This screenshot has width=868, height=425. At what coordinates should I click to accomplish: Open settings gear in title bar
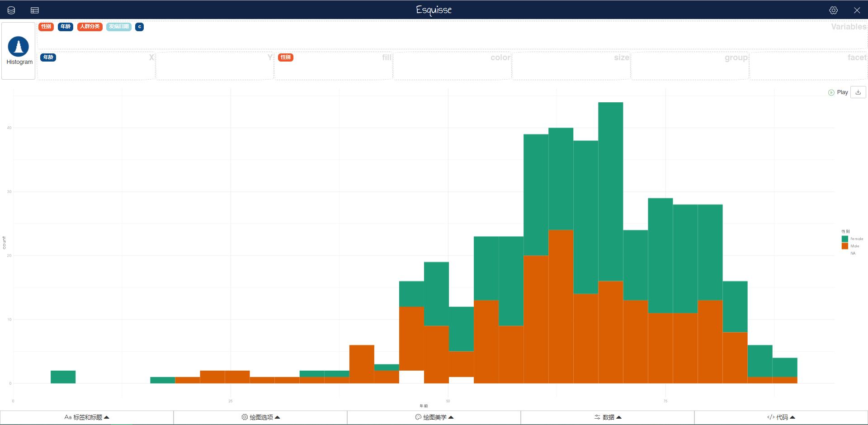(x=833, y=10)
